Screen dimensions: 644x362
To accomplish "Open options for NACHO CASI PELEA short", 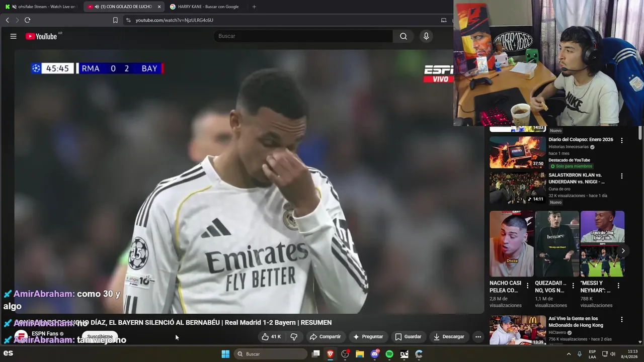I will pyautogui.click(x=527, y=286).
